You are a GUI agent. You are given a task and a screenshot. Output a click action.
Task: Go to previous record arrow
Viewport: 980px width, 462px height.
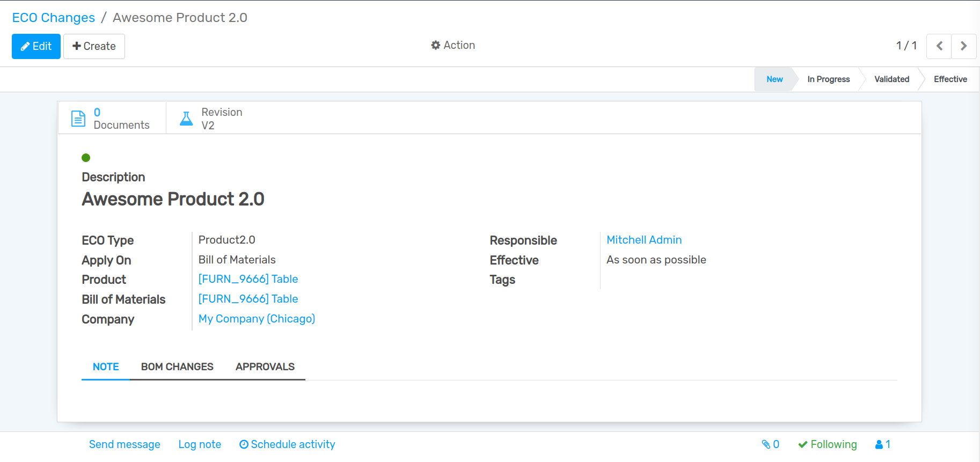pos(939,46)
